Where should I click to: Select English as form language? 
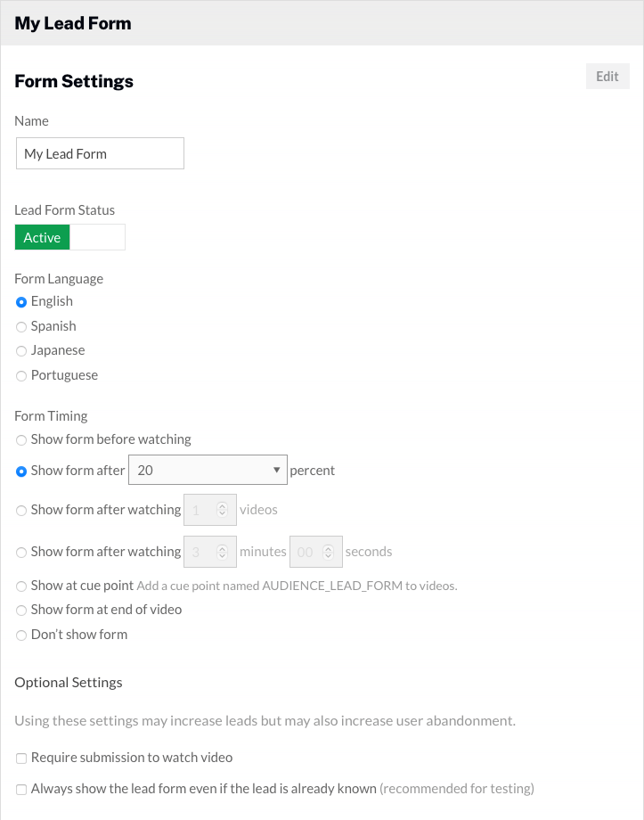point(20,302)
